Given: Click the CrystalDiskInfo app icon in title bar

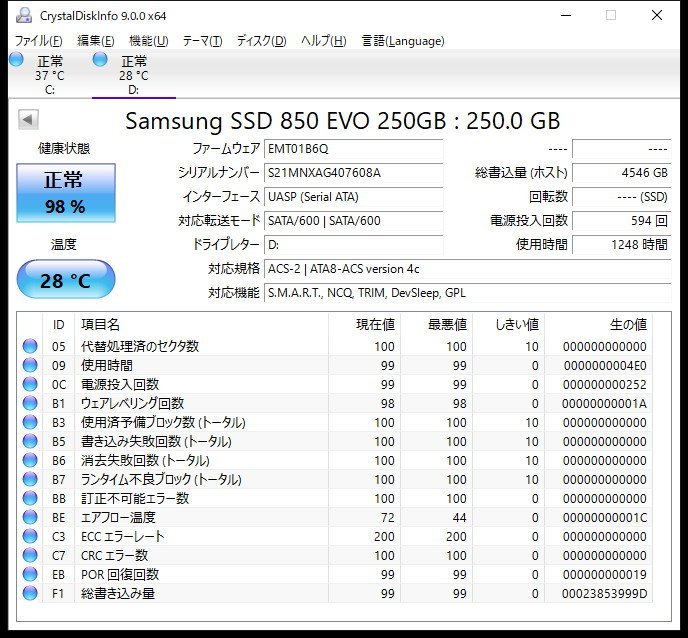Looking at the screenshot, I should pyautogui.click(x=24, y=15).
